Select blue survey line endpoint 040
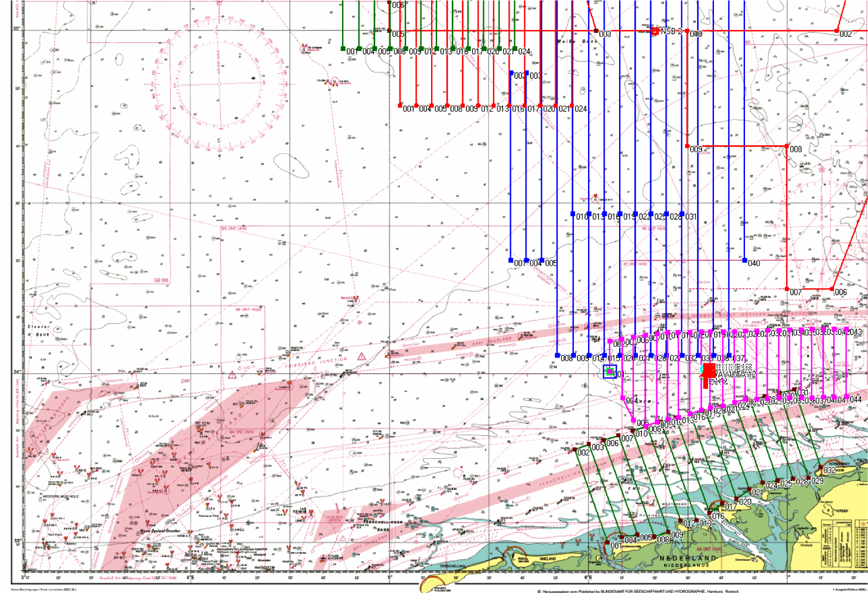This screenshot has height=593, width=868. coord(744,260)
